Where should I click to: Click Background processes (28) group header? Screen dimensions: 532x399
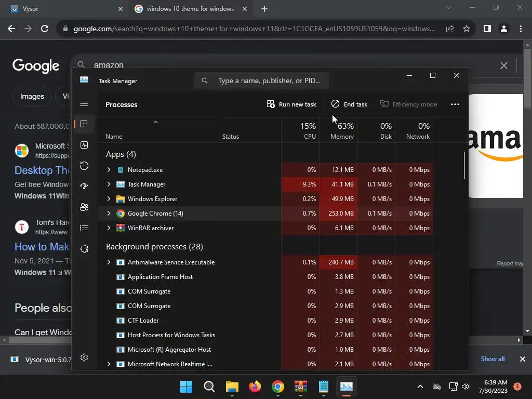coord(154,247)
